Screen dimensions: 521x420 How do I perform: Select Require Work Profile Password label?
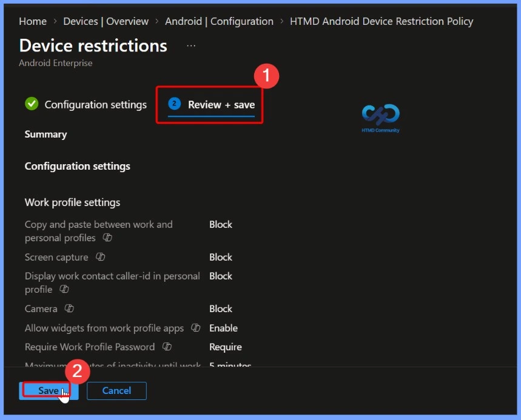point(90,347)
